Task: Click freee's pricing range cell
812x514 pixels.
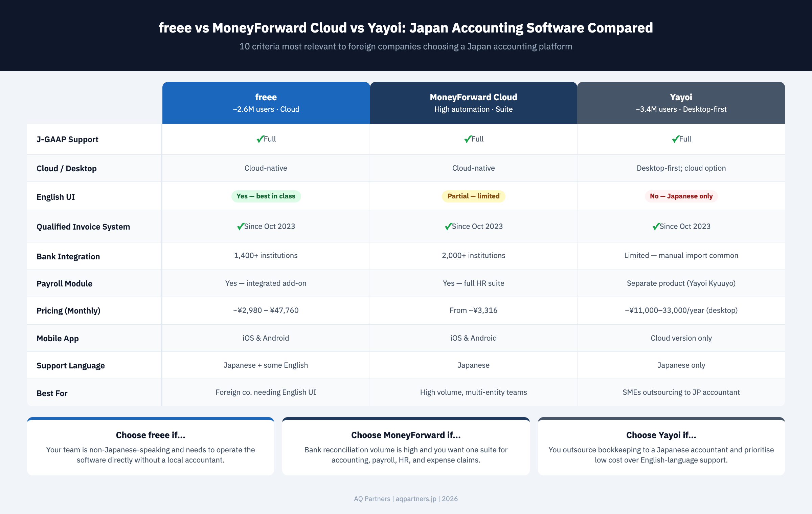Action: click(266, 310)
